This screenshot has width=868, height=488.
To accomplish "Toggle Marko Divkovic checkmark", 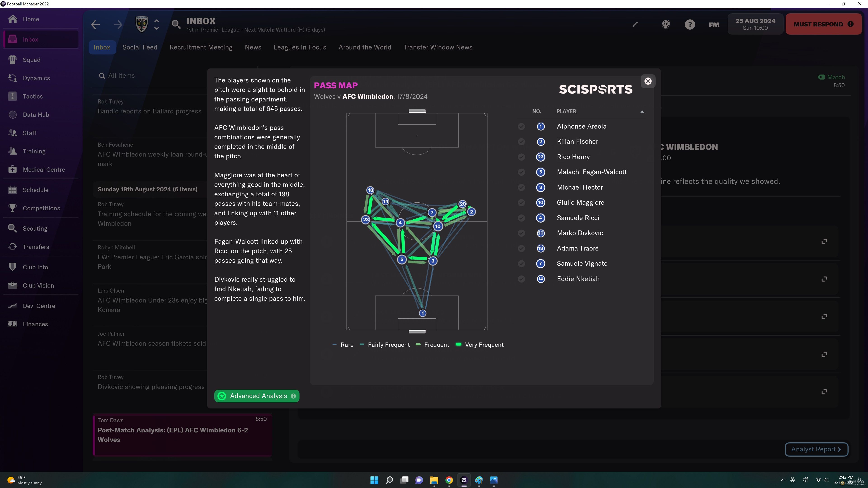I will (x=521, y=233).
